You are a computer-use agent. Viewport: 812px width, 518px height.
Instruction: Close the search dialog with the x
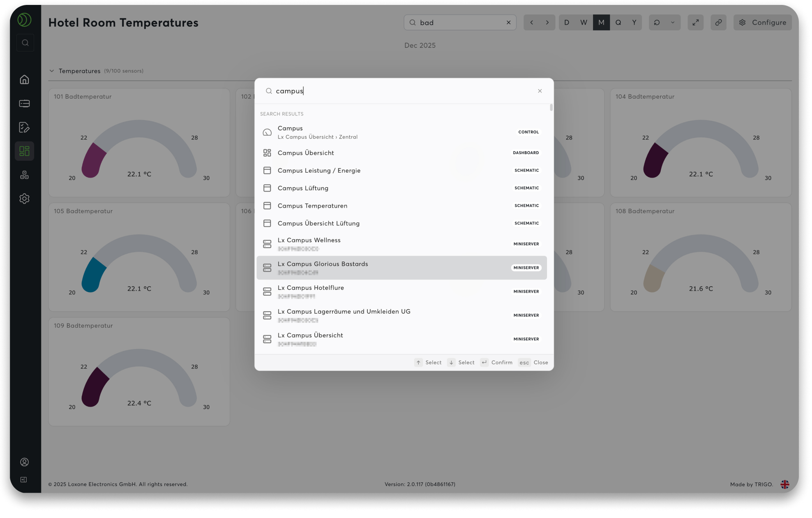click(540, 91)
